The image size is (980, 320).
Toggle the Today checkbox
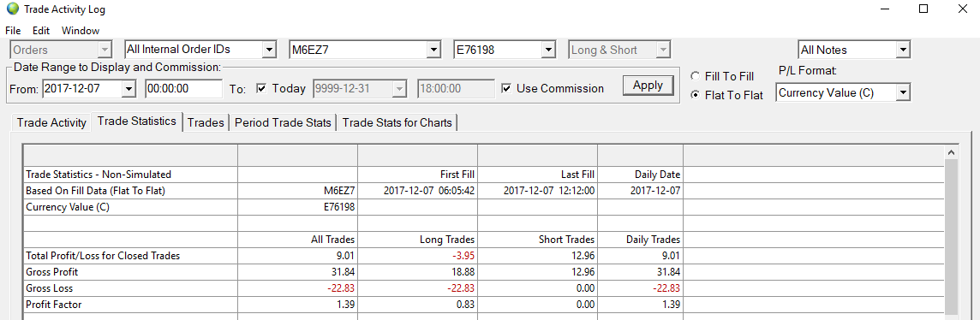click(261, 88)
